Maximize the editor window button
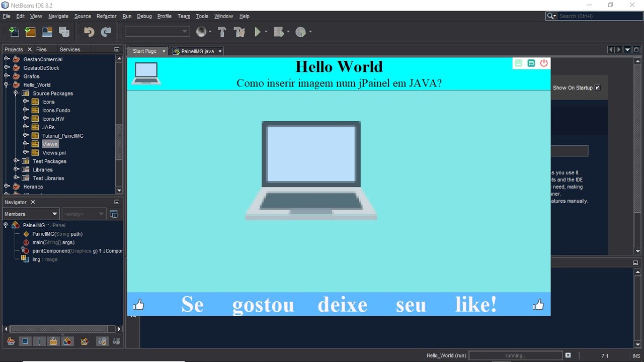Screen dimensions: 644x362 point(636,50)
